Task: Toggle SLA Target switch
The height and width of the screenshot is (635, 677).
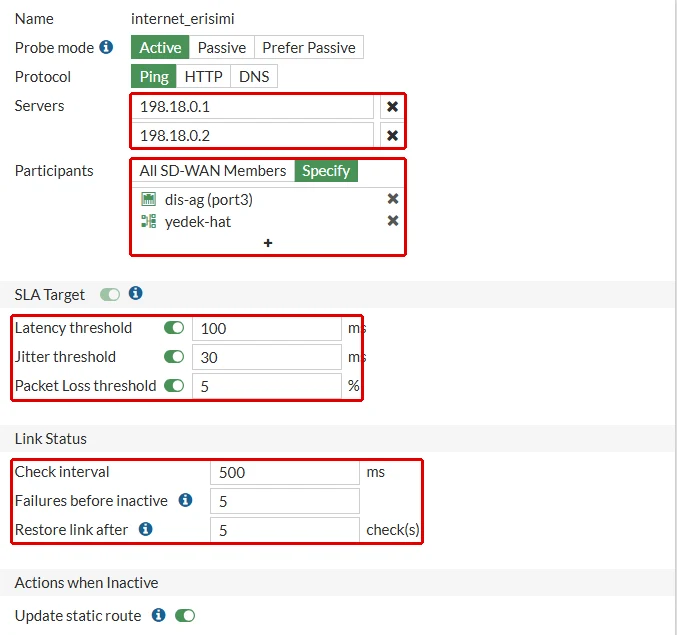Action: coord(110,295)
